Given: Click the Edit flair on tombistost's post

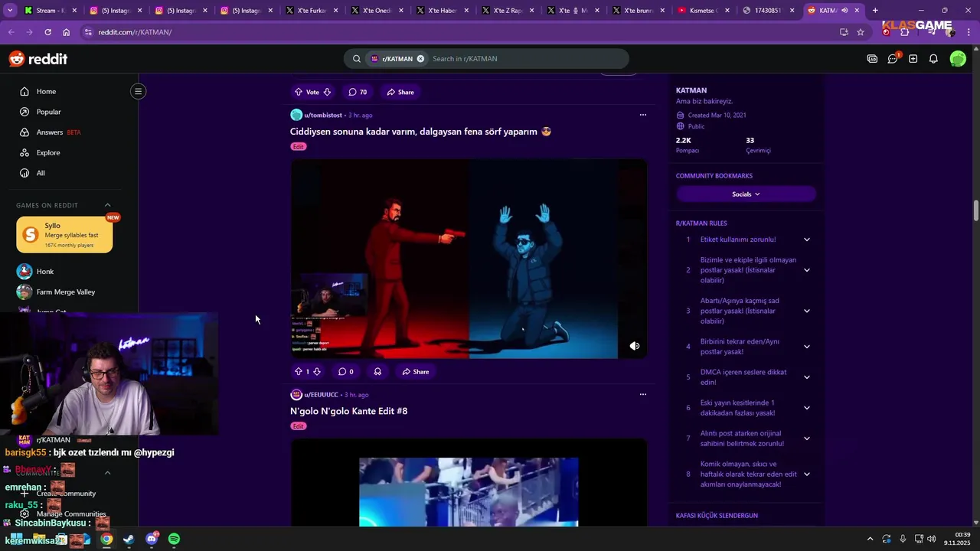Looking at the screenshot, I should [x=299, y=146].
